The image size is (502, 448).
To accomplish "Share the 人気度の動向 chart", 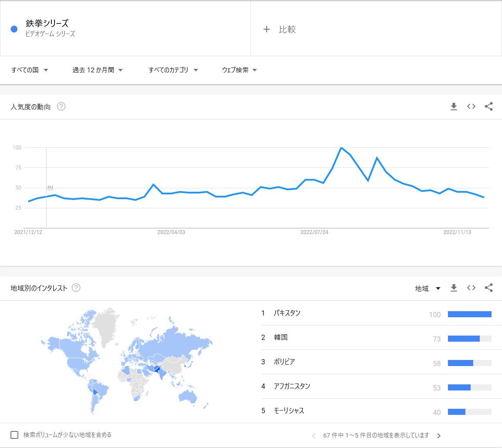I will click(488, 107).
